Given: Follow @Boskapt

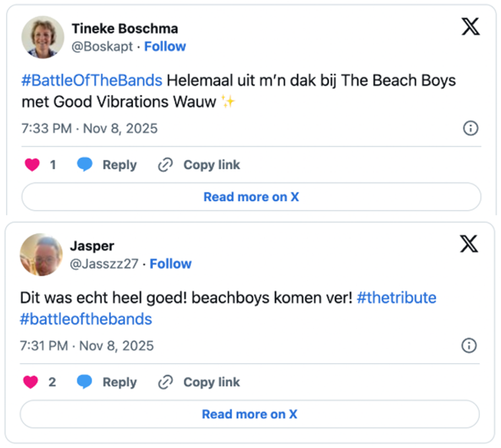Looking at the screenshot, I should tap(165, 46).
